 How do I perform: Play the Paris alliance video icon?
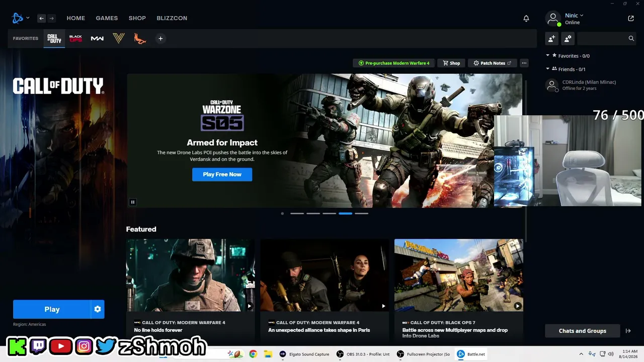(383, 306)
